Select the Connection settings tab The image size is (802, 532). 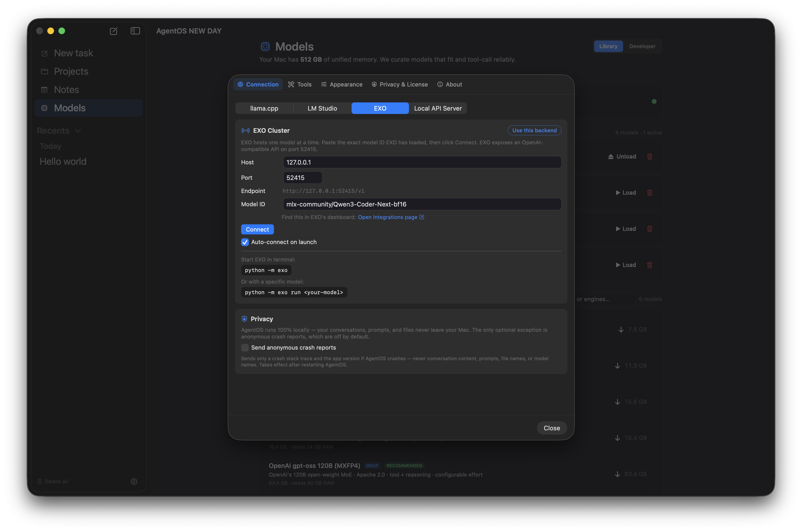pyautogui.click(x=258, y=85)
